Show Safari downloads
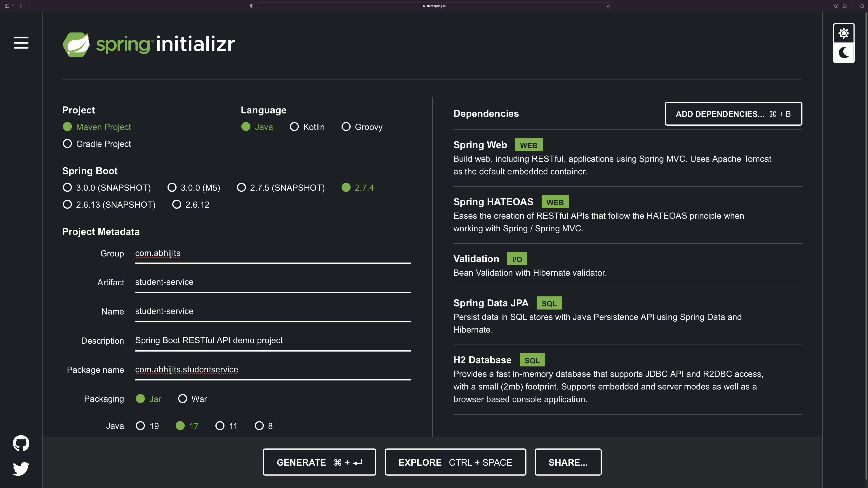The width and height of the screenshot is (868, 488). pyautogui.click(x=836, y=6)
